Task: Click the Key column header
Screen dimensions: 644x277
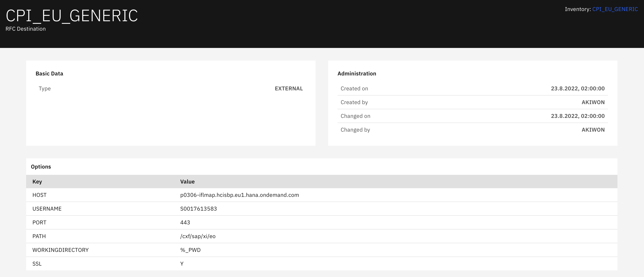Action: point(37,182)
